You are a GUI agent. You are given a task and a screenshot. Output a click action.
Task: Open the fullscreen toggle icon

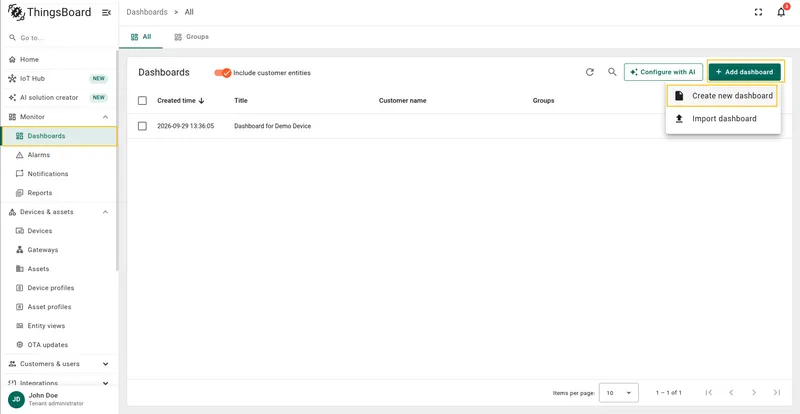(x=758, y=12)
